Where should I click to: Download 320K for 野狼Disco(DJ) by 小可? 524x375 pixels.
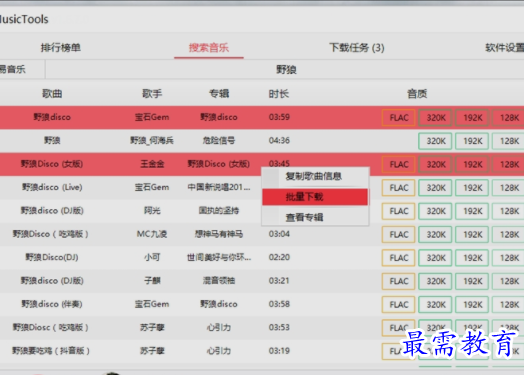tap(435, 258)
